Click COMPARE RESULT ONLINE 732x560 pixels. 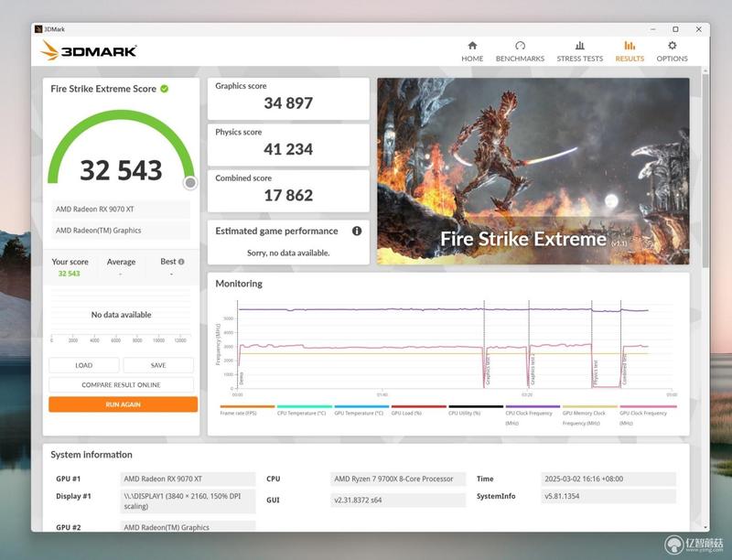[121, 385]
